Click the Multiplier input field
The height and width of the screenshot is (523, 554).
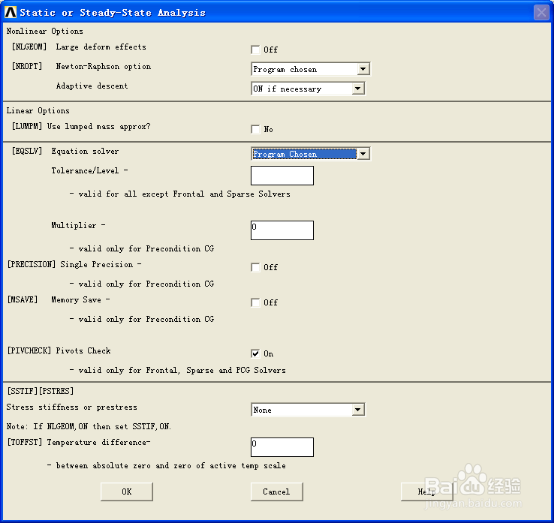[282, 230]
